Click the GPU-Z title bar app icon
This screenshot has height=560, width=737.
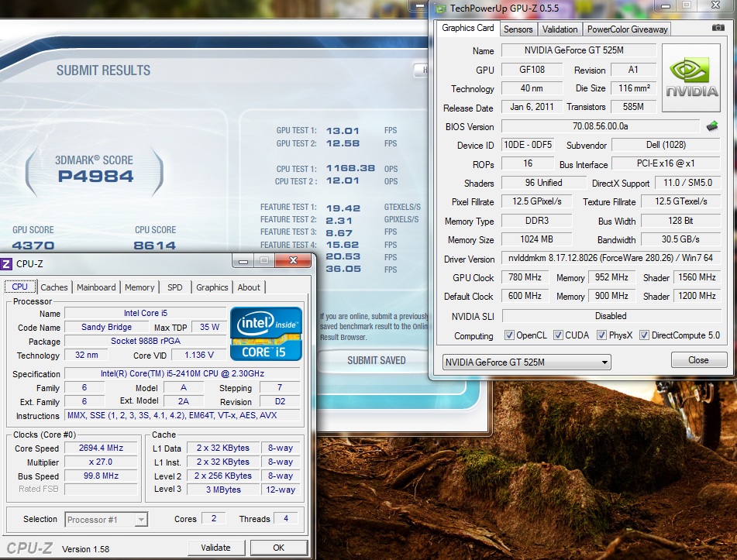click(440, 9)
